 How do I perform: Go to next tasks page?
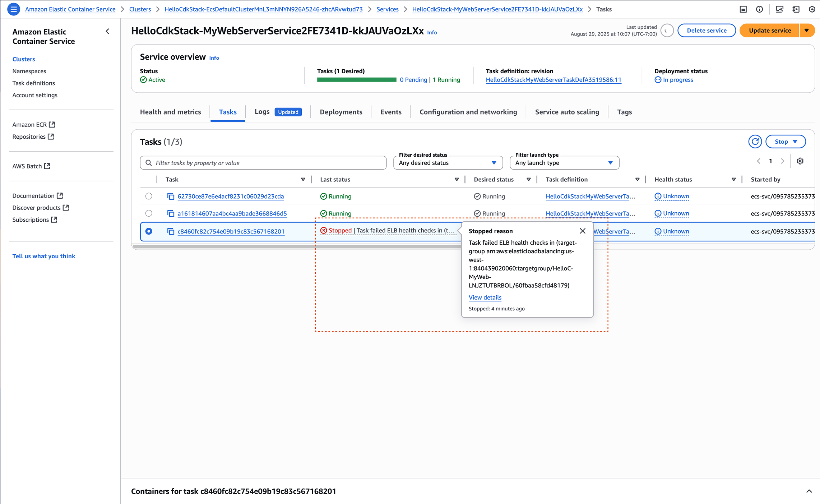[x=783, y=161]
